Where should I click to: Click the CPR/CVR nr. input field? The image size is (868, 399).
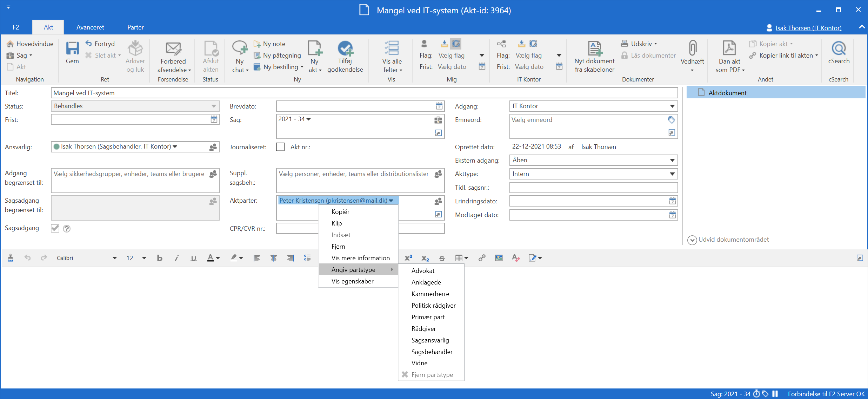pyautogui.click(x=360, y=229)
